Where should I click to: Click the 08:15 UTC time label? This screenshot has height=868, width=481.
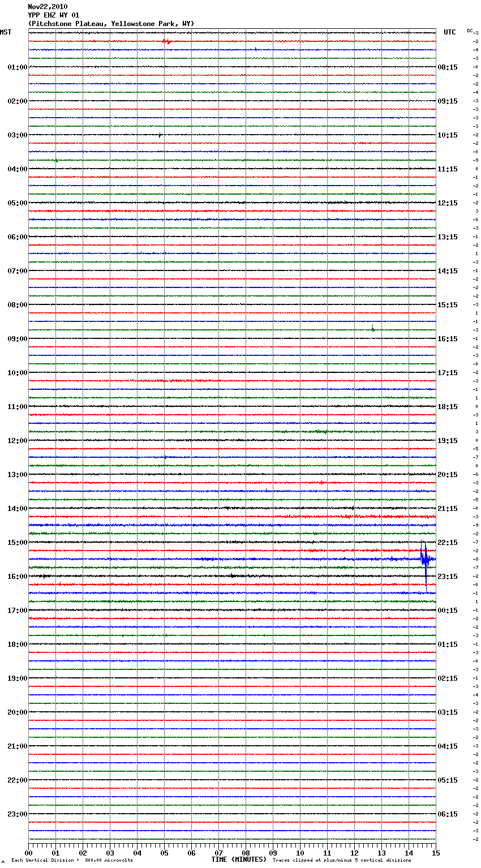448,67
